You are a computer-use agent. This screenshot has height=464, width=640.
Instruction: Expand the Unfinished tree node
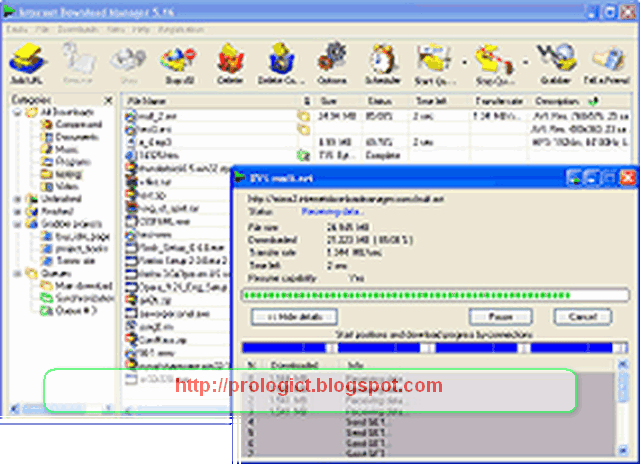tap(17, 199)
